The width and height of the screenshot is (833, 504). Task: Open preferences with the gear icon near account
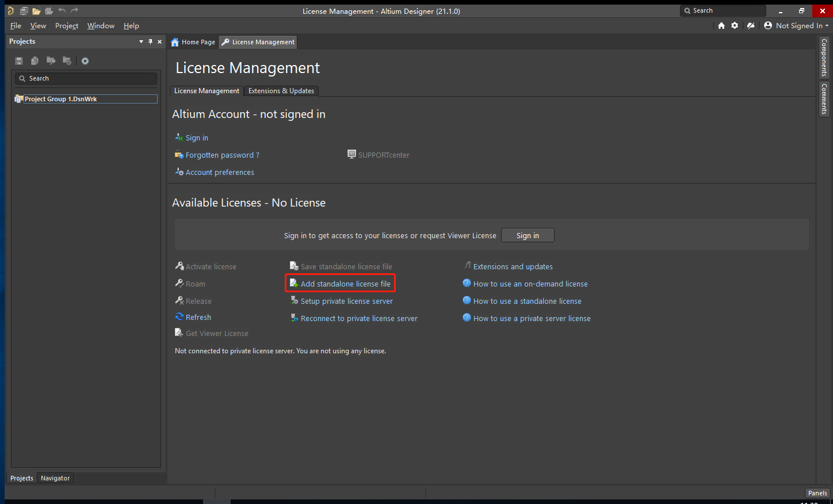pyautogui.click(x=735, y=25)
